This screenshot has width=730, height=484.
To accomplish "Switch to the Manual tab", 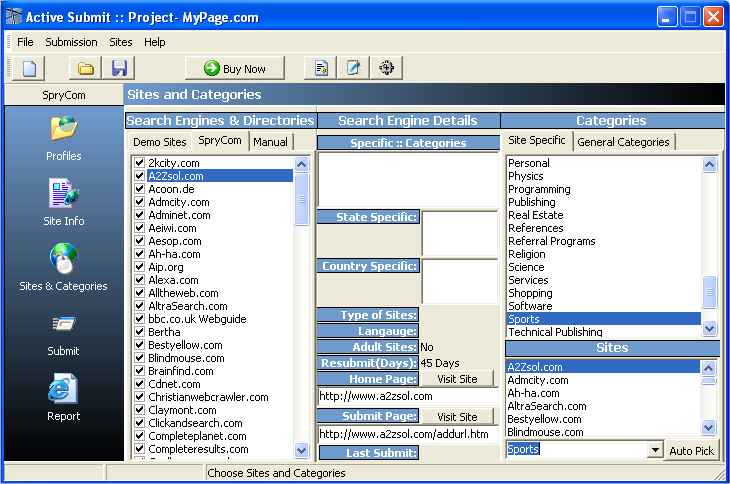I will click(x=270, y=142).
